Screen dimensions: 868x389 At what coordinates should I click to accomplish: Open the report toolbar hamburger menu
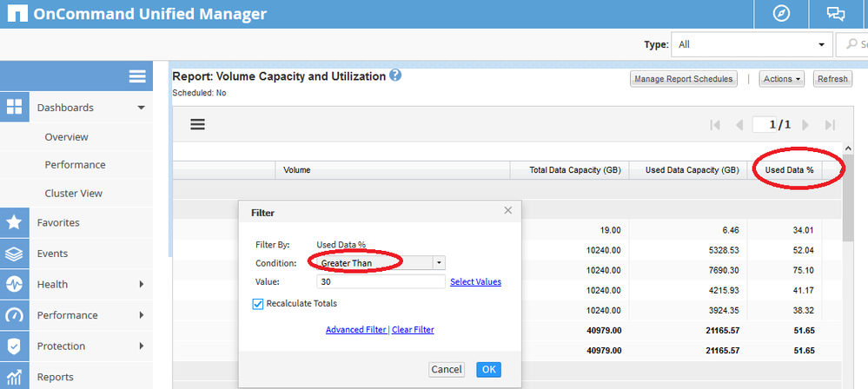click(x=197, y=124)
